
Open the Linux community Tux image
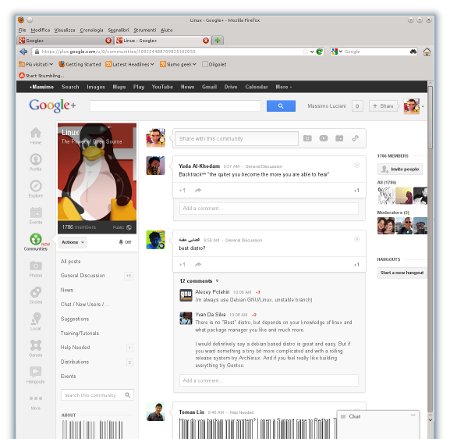point(97,172)
